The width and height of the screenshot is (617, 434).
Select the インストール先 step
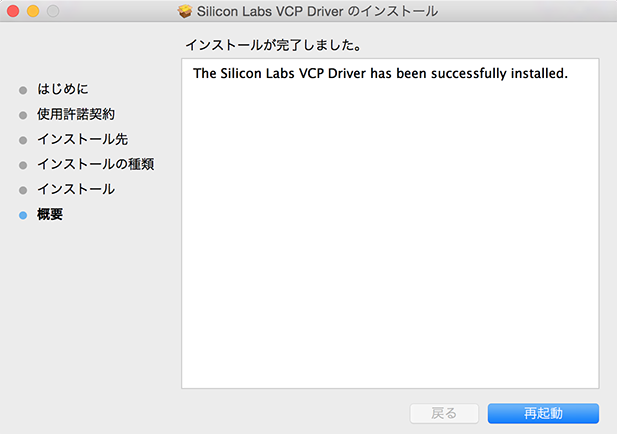(x=82, y=139)
